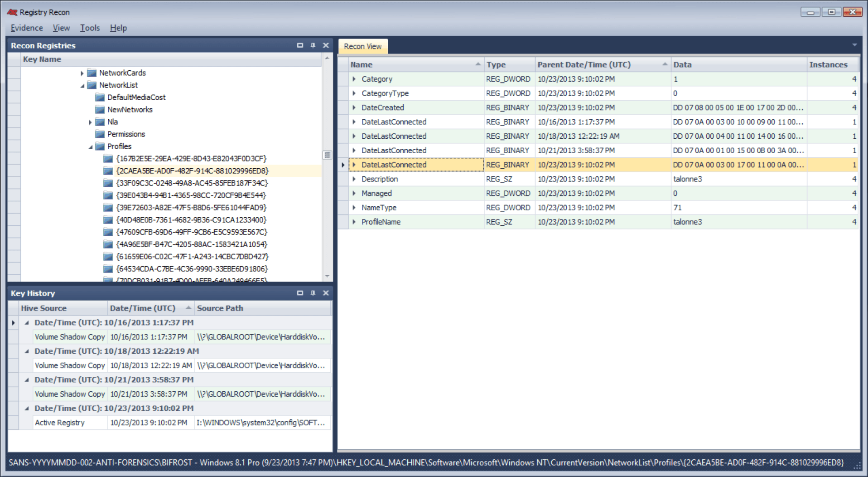
Task: Collapse the 10/23/2013 Key History group
Action: 26,408
